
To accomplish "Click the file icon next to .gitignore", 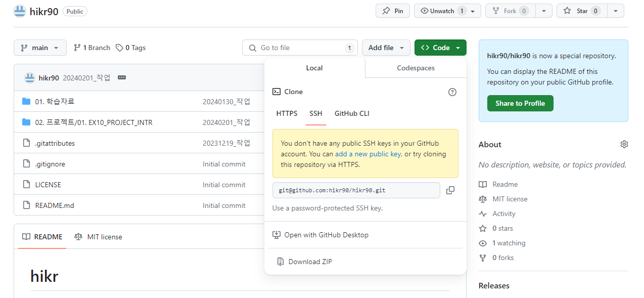I will [26, 164].
